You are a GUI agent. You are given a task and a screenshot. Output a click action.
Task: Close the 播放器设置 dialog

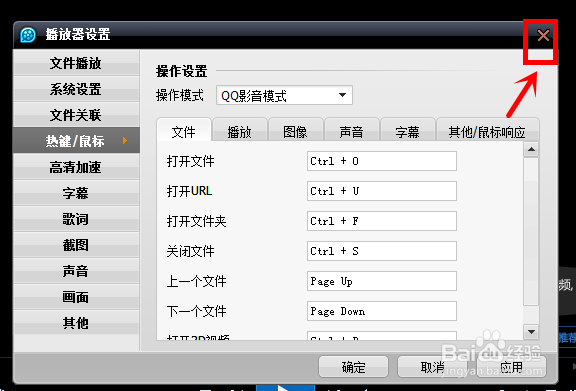[543, 35]
